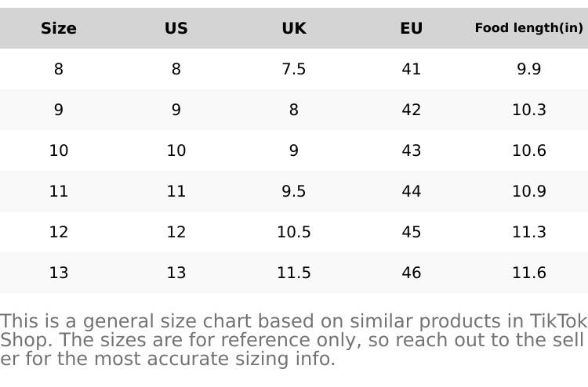Select the US column header
The image size is (588, 387).
click(176, 28)
